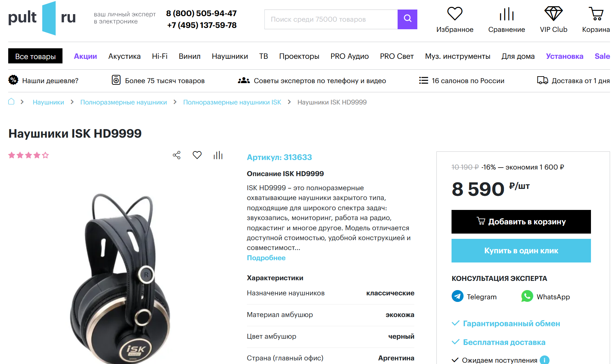Click the home icon in breadcrumbs

point(11,102)
